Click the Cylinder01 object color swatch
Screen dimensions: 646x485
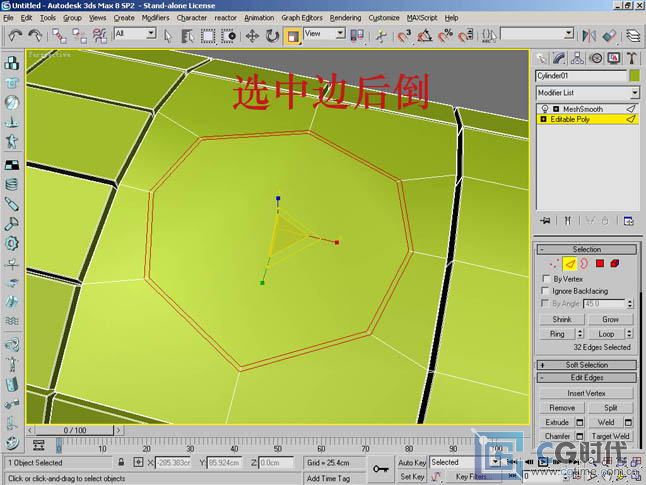point(634,76)
